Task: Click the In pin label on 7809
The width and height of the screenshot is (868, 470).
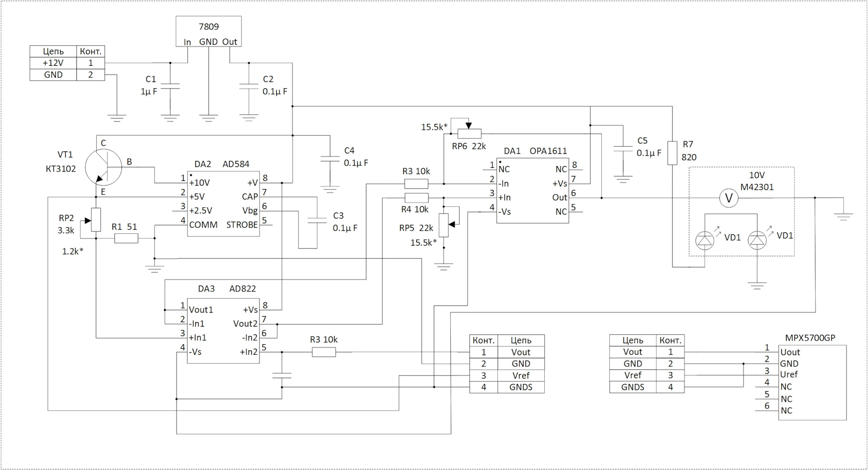Action: [187, 42]
